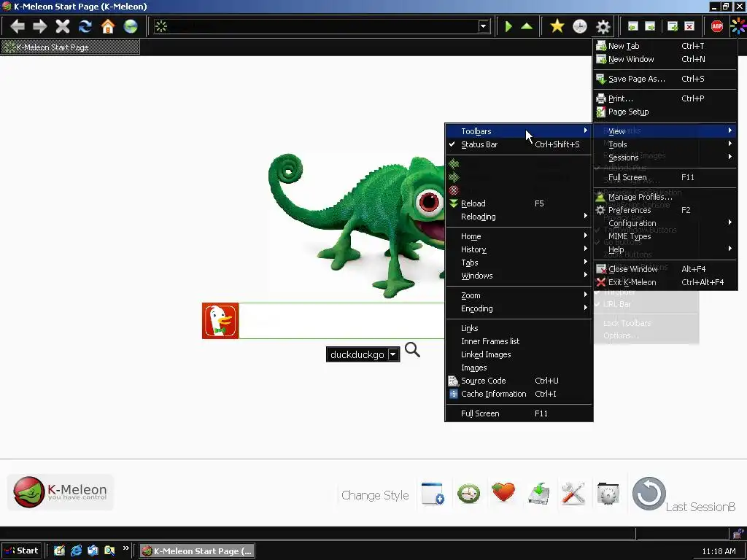Click heart favorites icon on start page
747x560 pixels.
click(503, 492)
